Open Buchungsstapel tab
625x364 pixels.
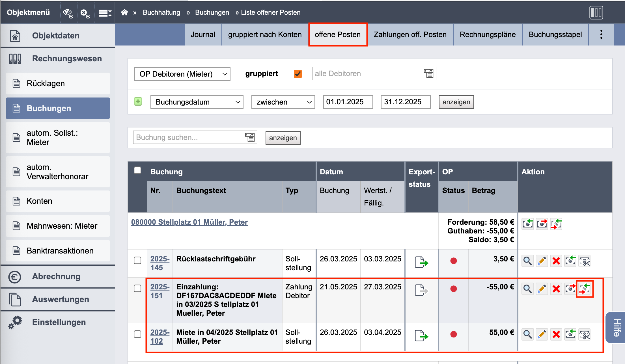point(555,34)
